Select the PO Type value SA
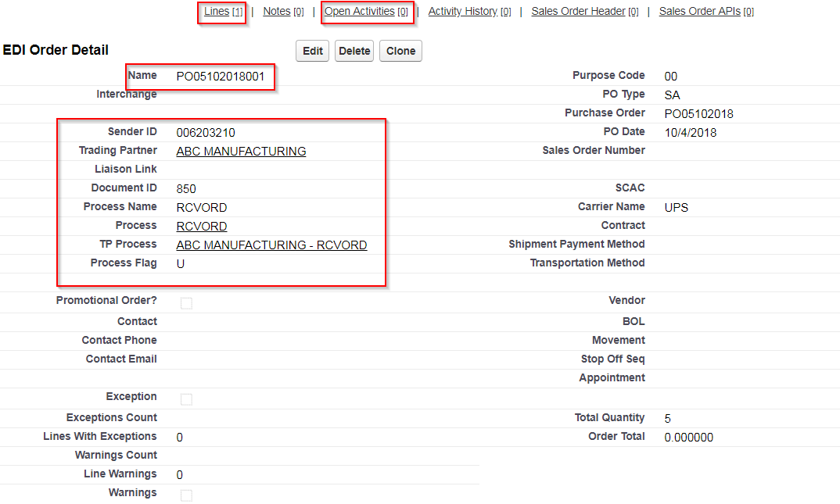Image resolution: width=840 pixels, height=504 pixels. pos(672,95)
